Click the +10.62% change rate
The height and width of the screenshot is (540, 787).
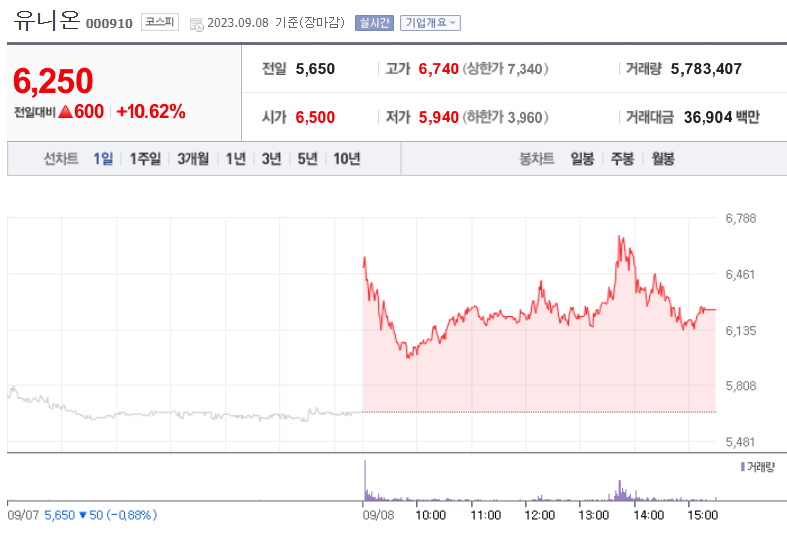tap(151, 111)
